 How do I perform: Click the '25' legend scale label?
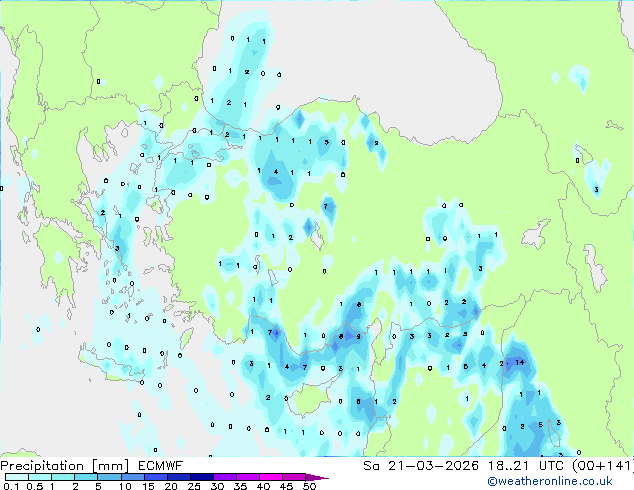pyautogui.click(x=194, y=486)
